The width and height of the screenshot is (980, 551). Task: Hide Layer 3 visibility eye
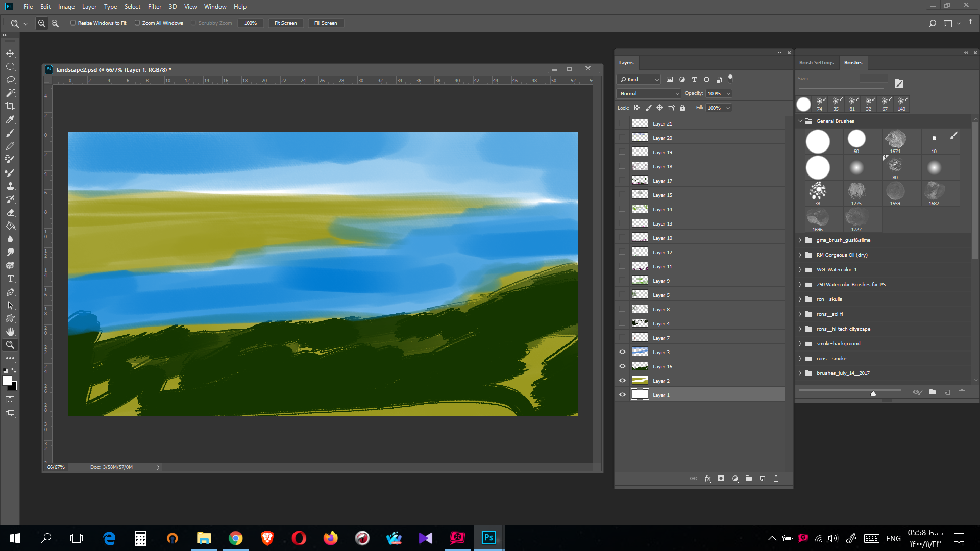pyautogui.click(x=622, y=352)
